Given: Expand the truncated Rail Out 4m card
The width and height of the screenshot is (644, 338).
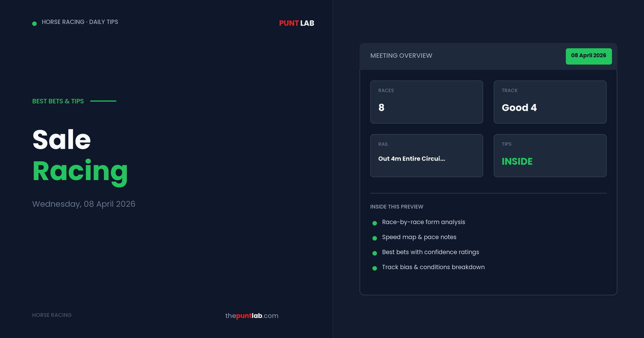Looking at the screenshot, I should pos(427,156).
